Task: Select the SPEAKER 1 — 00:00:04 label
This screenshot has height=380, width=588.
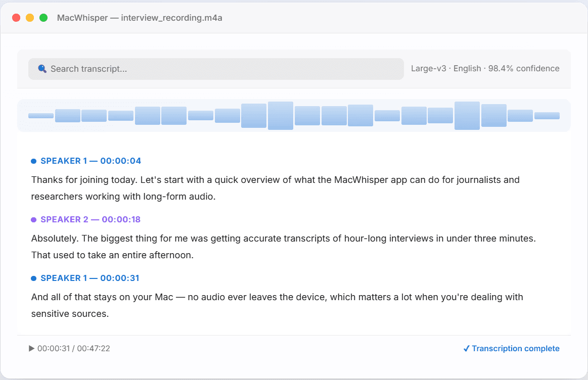Action: 91,161
